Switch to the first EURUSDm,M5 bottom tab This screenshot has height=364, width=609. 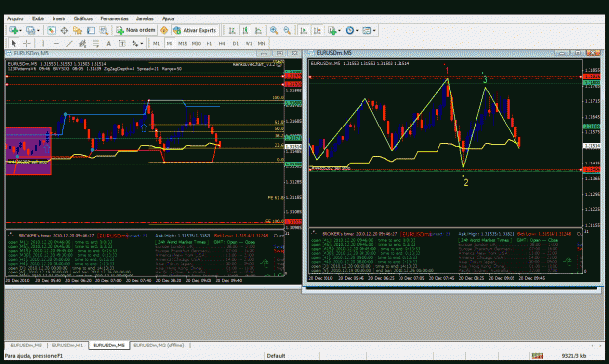click(25, 346)
